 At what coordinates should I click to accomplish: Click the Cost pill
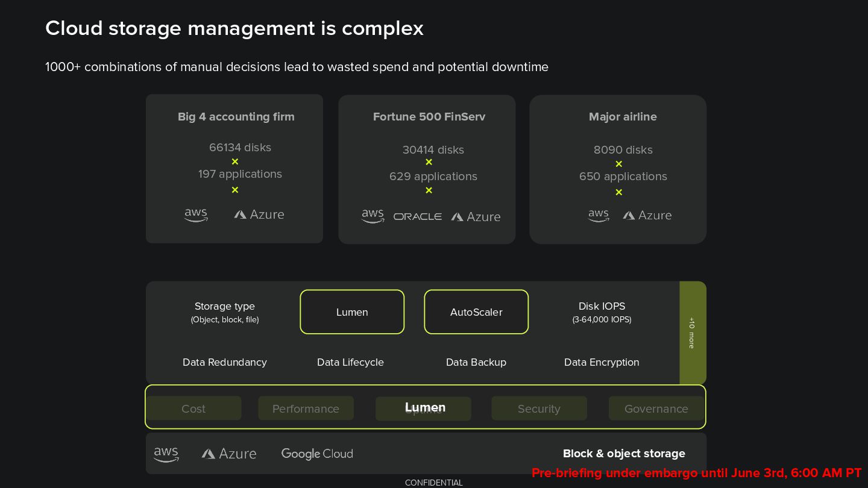(x=193, y=408)
